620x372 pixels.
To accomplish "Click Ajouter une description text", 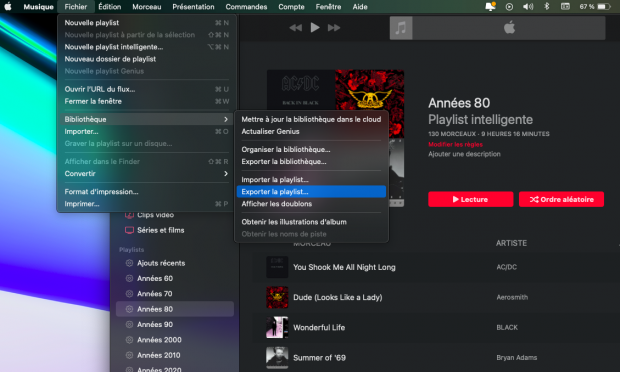I will 464,154.
